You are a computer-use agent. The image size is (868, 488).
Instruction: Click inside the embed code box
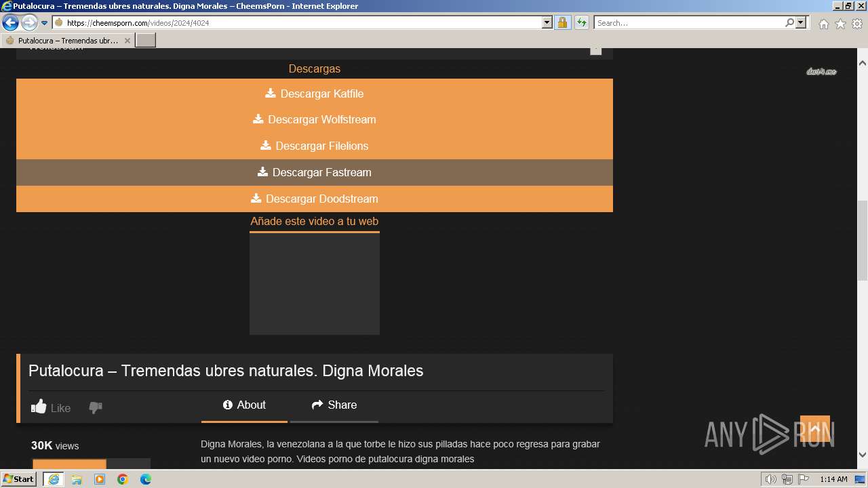pos(315,284)
